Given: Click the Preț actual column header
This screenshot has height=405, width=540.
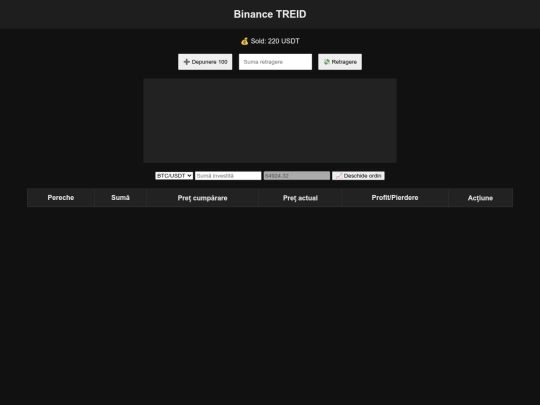Looking at the screenshot, I should pyautogui.click(x=300, y=198).
